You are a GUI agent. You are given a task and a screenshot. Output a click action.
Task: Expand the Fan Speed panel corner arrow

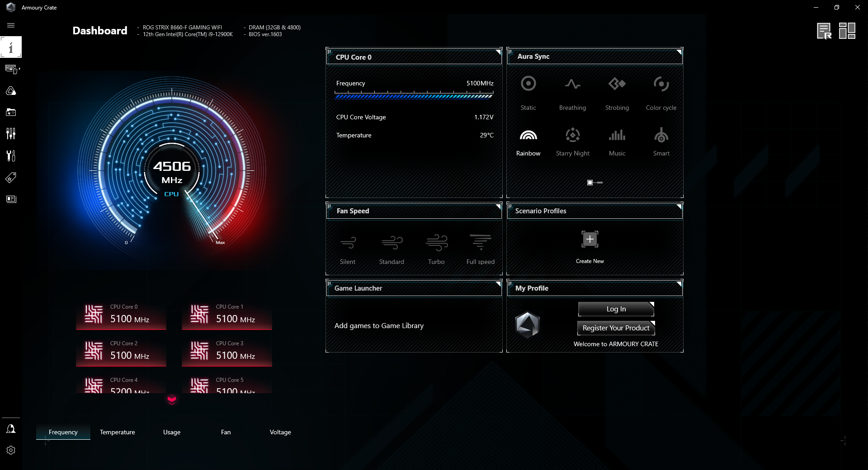(498, 207)
